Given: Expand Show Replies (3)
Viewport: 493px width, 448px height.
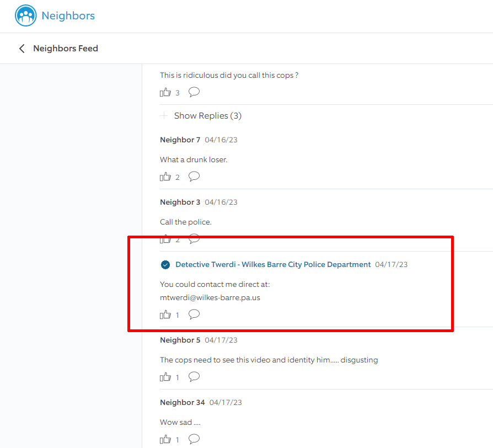Looking at the screenshot, I should point(207,116).
